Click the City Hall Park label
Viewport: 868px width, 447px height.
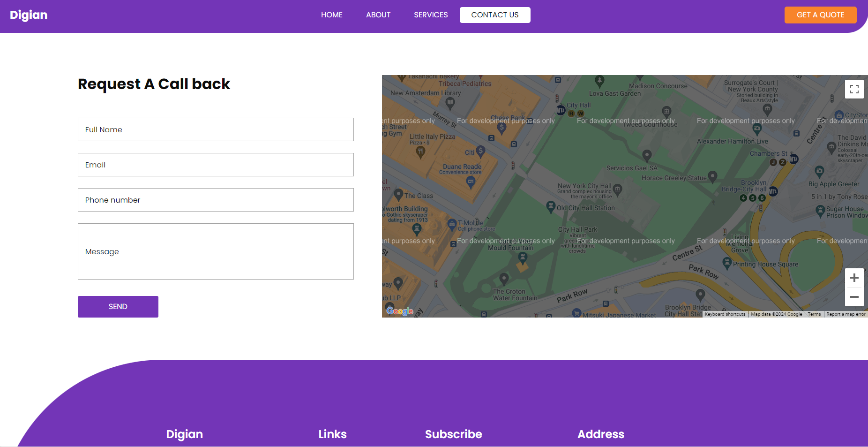[x=577, y=229]
